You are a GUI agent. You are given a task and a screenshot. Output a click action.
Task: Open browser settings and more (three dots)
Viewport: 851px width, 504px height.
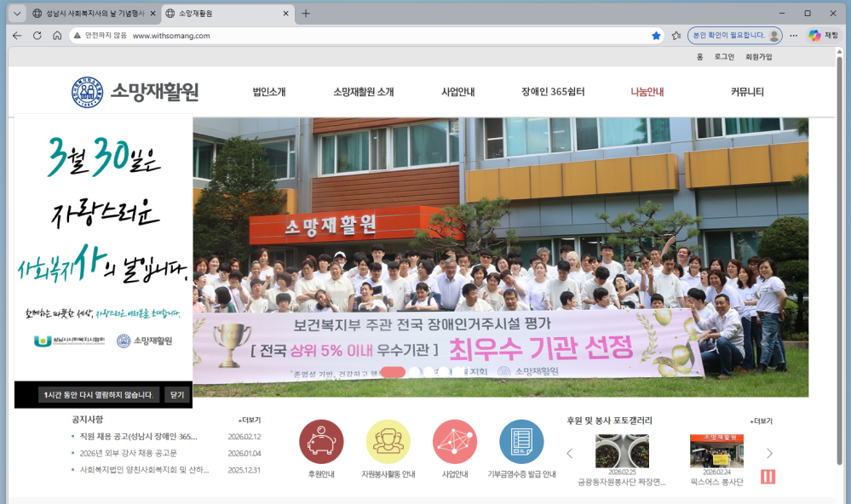(793, 35)
